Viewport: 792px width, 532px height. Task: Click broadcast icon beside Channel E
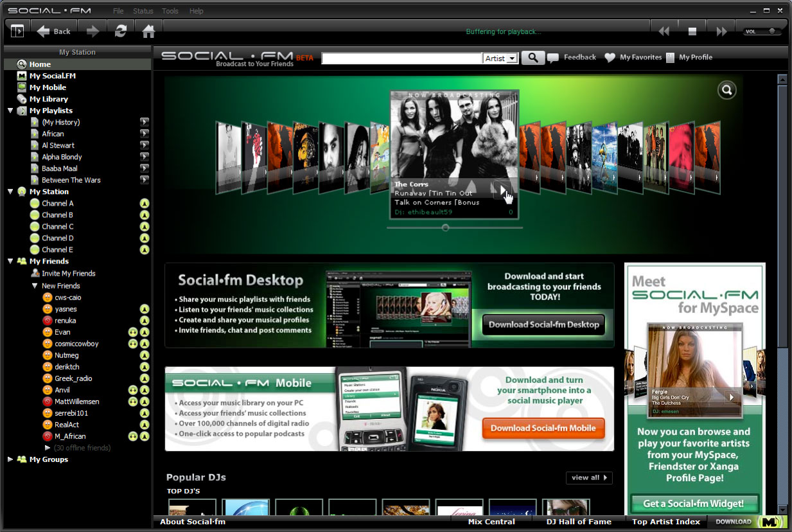tap(145, 249)
